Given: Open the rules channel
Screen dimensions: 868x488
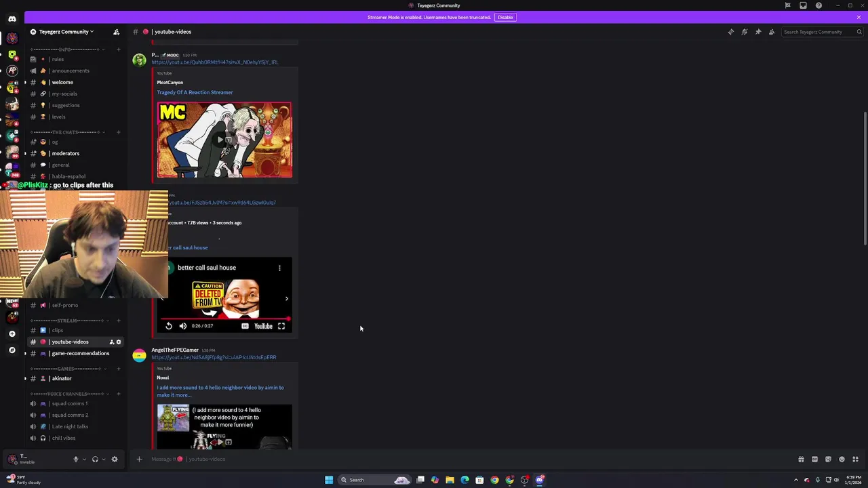Looking at the screenshot, I should [x=75, y=59].
